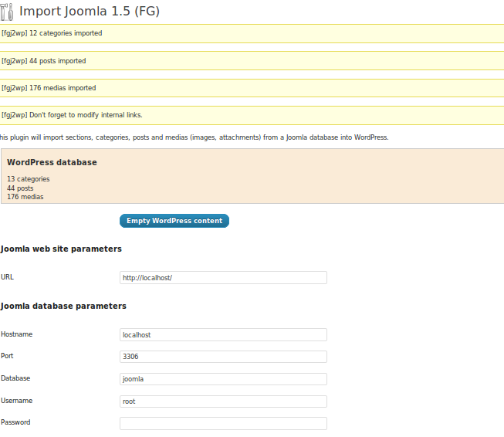
Task: Click the Empty WordPress content button
Action: (174, 221)
